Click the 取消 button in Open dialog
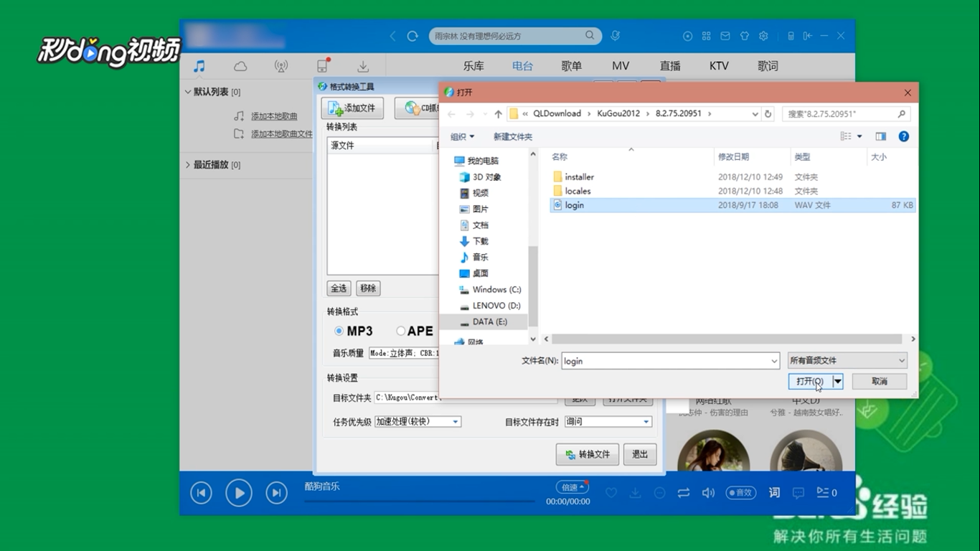980x551 pixels. coord(880,381)
